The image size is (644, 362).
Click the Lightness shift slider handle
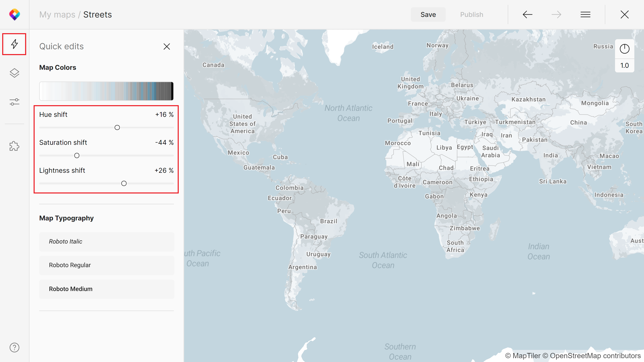tap(124, 183)
